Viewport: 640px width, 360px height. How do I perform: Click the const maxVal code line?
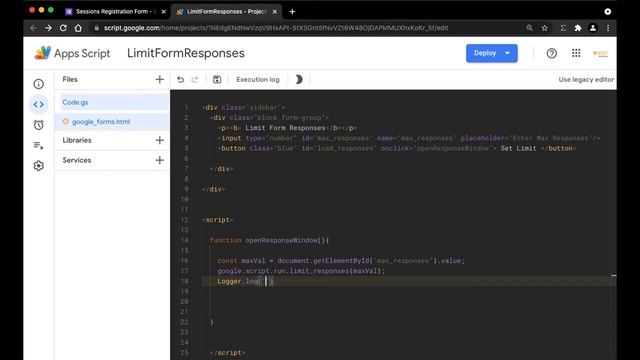(341, 261)
